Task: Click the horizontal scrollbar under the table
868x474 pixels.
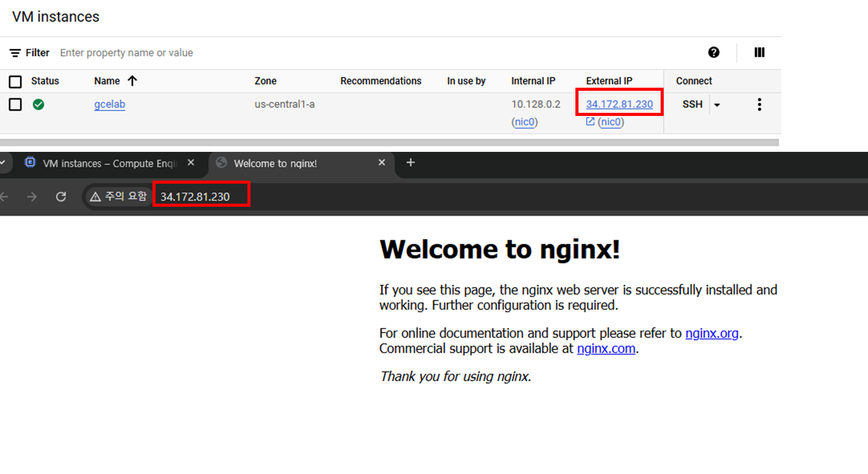Action: 389,143
